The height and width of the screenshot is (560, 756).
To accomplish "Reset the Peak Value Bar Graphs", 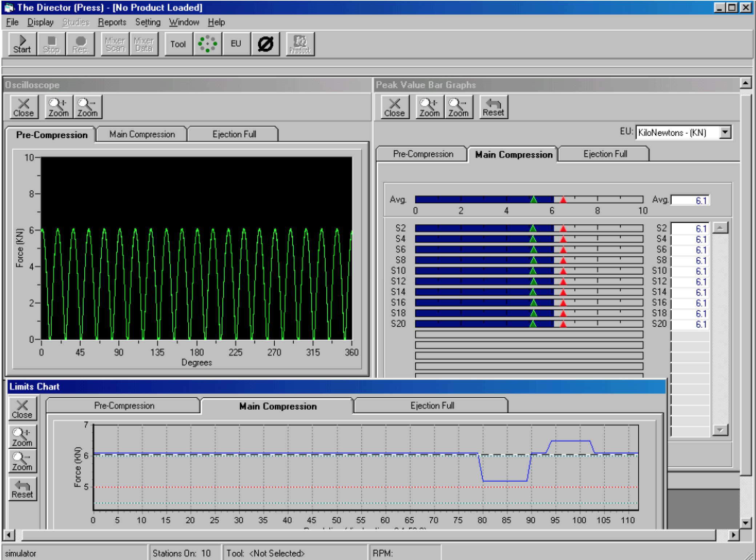I will pyautogui.click(x=493, y=107).
